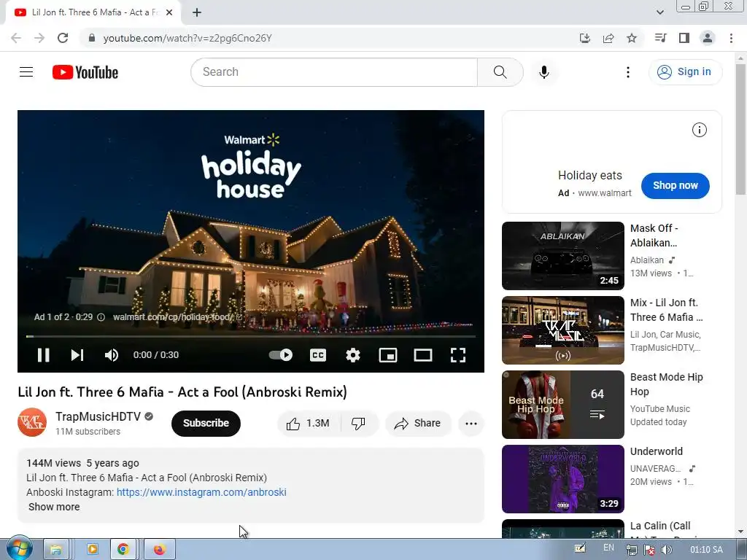Open tab search dropdown arrow
Screen dimensions: 747x560
[x=659, y=12]
